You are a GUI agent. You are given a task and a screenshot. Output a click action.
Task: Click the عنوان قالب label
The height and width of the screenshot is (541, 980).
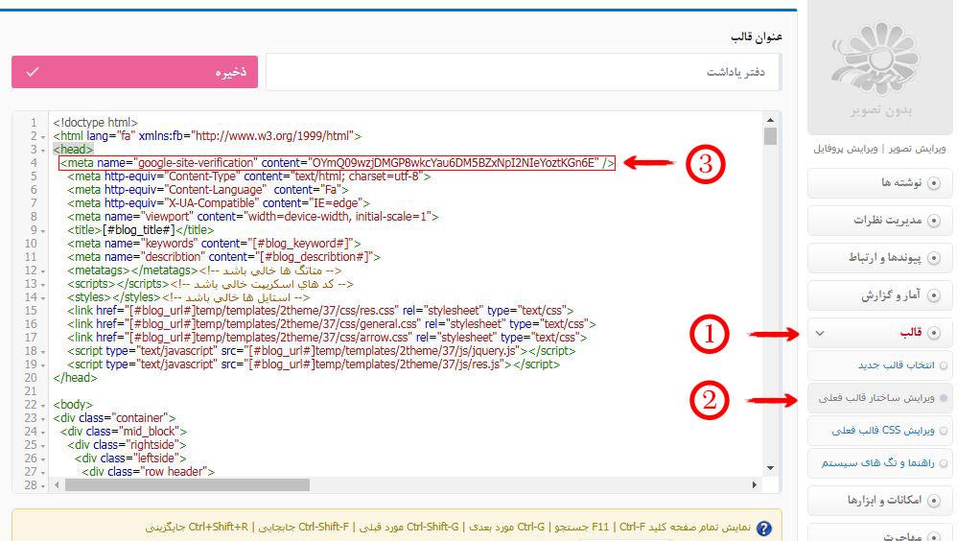click(x=757, y=36)
